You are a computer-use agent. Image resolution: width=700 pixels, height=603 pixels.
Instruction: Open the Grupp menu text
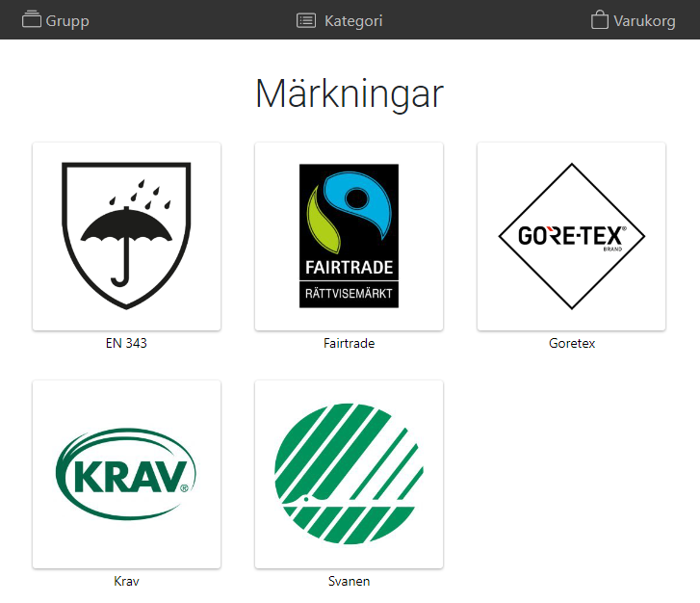click(67, 20)
